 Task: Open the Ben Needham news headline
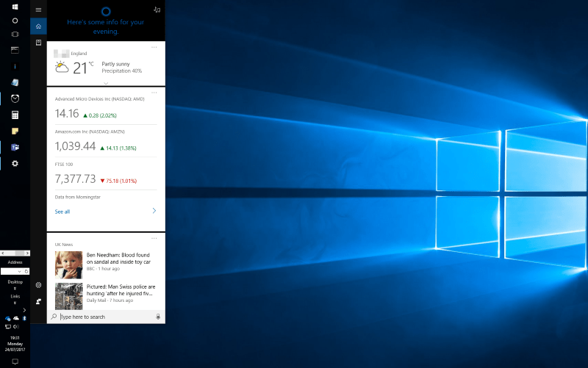tap(118, 259)
